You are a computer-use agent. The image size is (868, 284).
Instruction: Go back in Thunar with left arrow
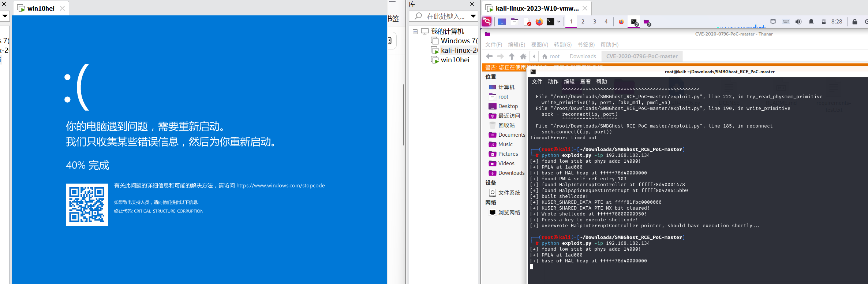coord(489,56)
